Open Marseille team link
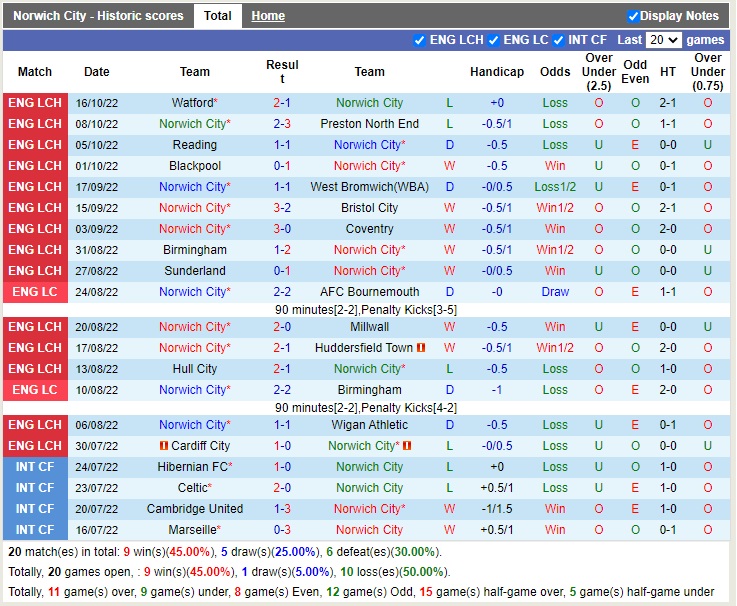Image resolution: width=737 pixels, height=606 pixels. coord(192,530)
